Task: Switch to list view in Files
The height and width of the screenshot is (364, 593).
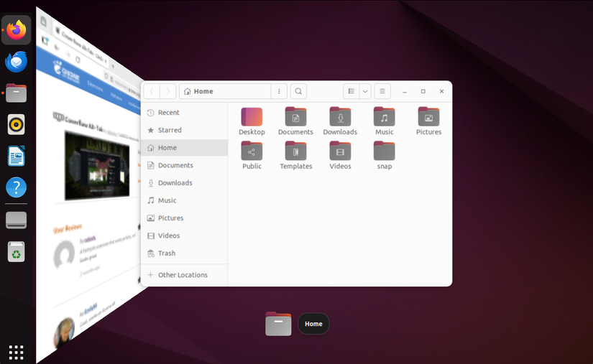Action: click(x=351, y=91)
